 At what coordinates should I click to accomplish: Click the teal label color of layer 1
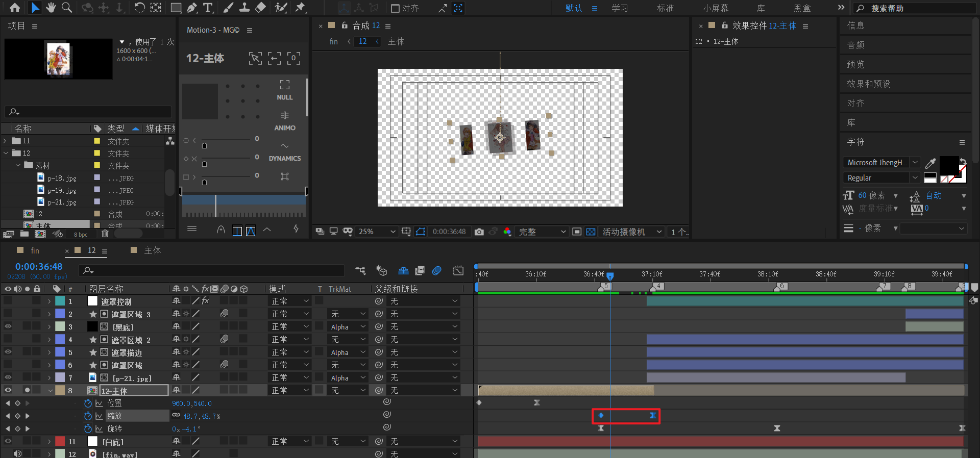(x=60, y=301)
